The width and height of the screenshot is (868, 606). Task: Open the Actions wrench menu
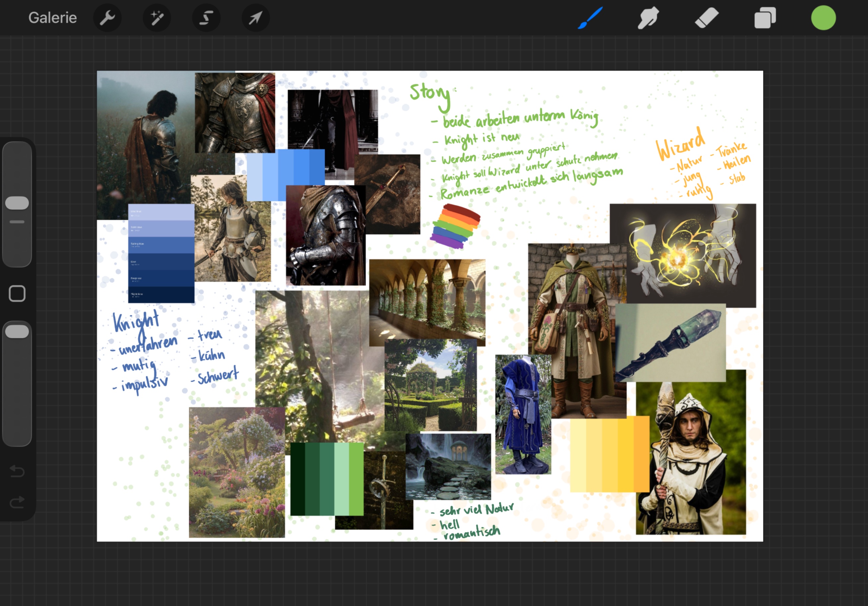click(x=107, y=18)
